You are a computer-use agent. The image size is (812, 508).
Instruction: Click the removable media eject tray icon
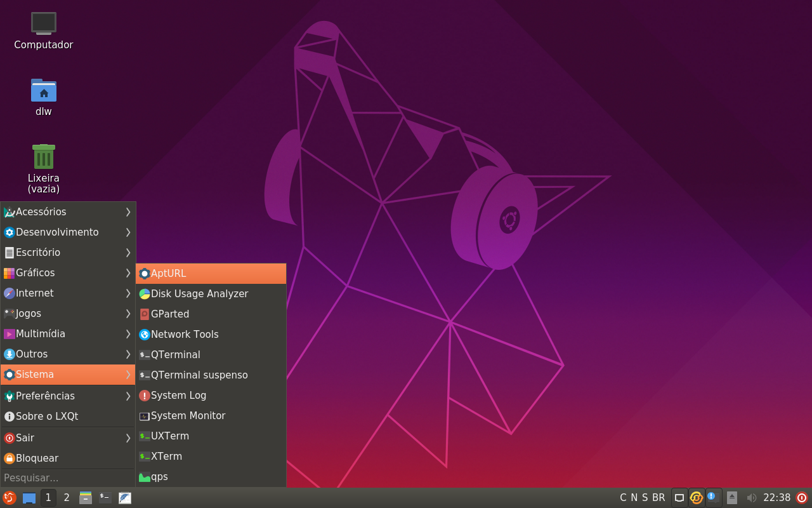coord(732,498)
